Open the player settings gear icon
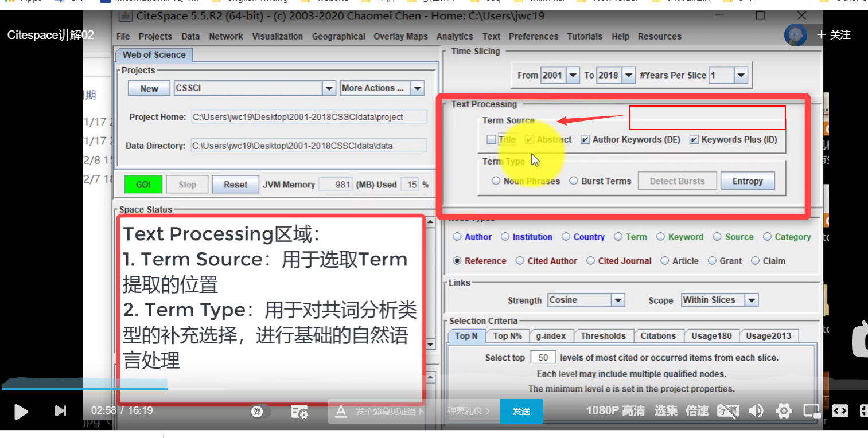Viewport: 868px width, 438px height. pos(784,410)
